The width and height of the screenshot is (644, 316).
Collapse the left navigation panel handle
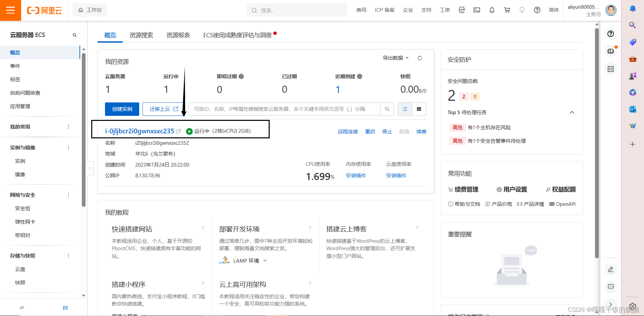pyautogui.click(x=90, y=168)
